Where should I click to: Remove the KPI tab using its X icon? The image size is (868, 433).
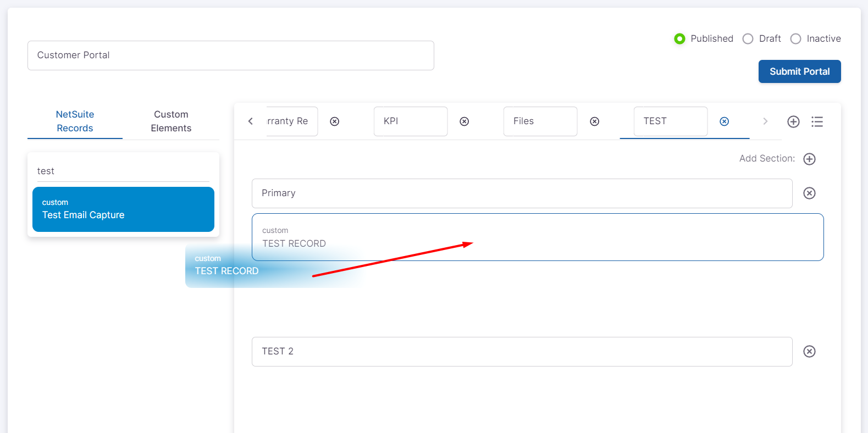464,121
